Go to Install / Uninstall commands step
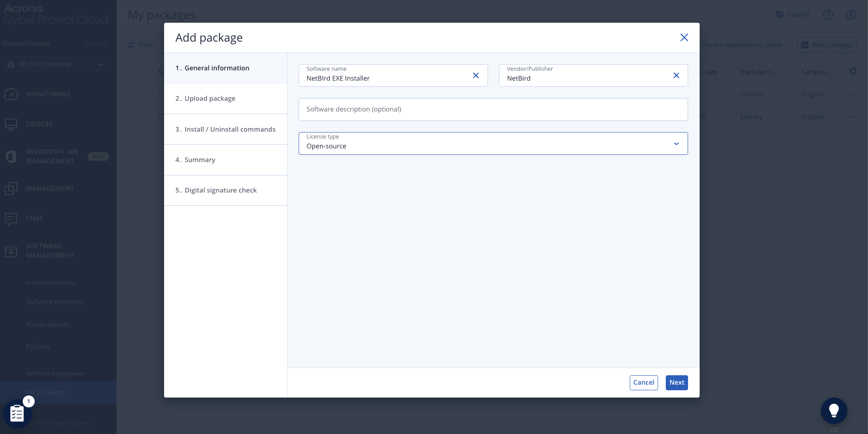Image resolution: width=868 pixels, height=434 pixels. (x=230, y=130)
